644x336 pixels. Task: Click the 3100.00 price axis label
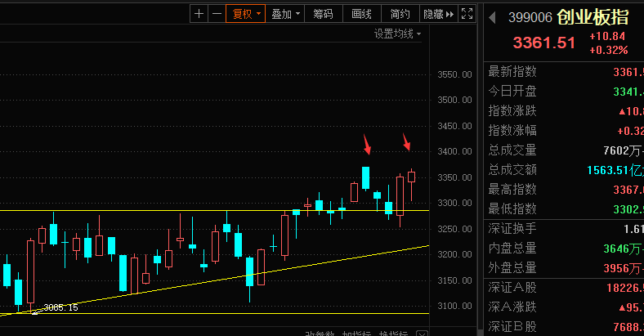pyautogui.click(x=454, y=306)
